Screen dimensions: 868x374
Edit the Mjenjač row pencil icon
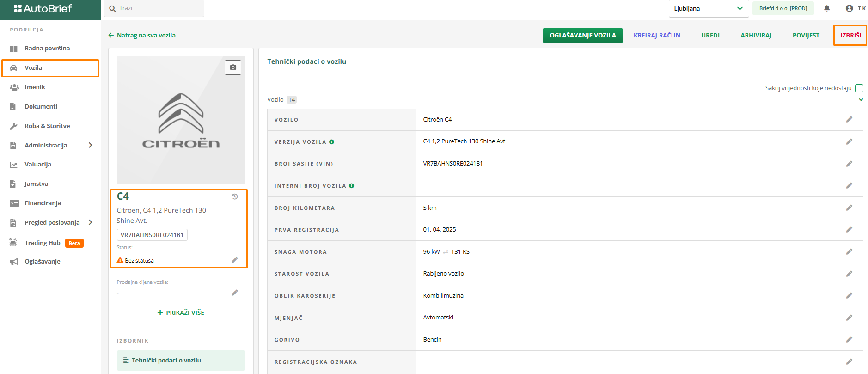pyautogui.click(x=849, y=318)
